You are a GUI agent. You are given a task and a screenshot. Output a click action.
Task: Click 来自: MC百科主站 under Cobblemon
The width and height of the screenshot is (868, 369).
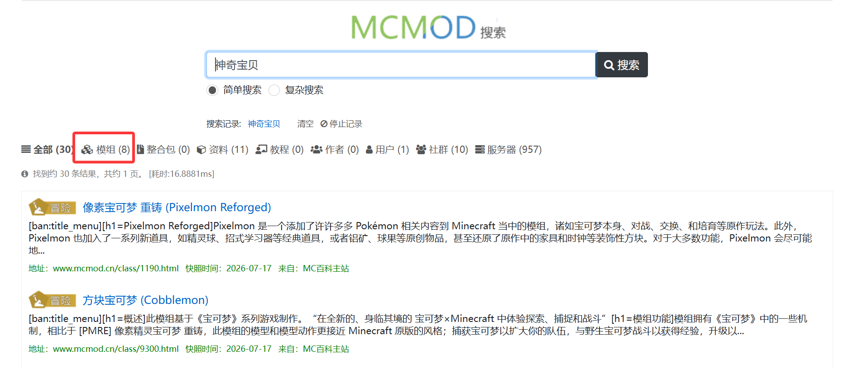[x=313, y=349]
